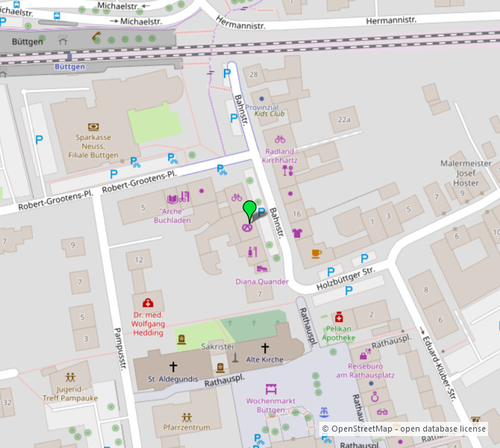Click the purple t-shirt clothing shop icon
This screenshot has height=448, width=500.
298,232
